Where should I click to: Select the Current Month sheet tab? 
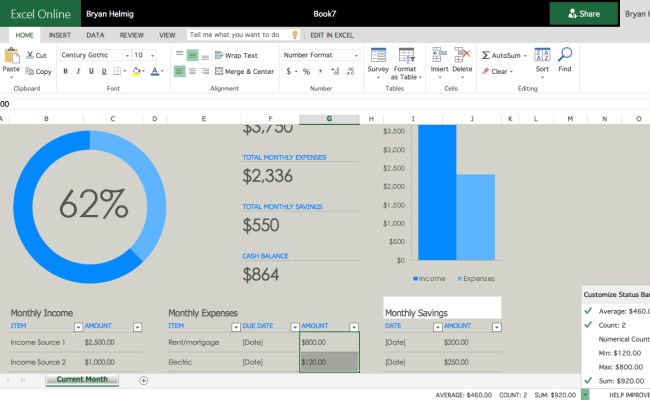click(82, 379)
